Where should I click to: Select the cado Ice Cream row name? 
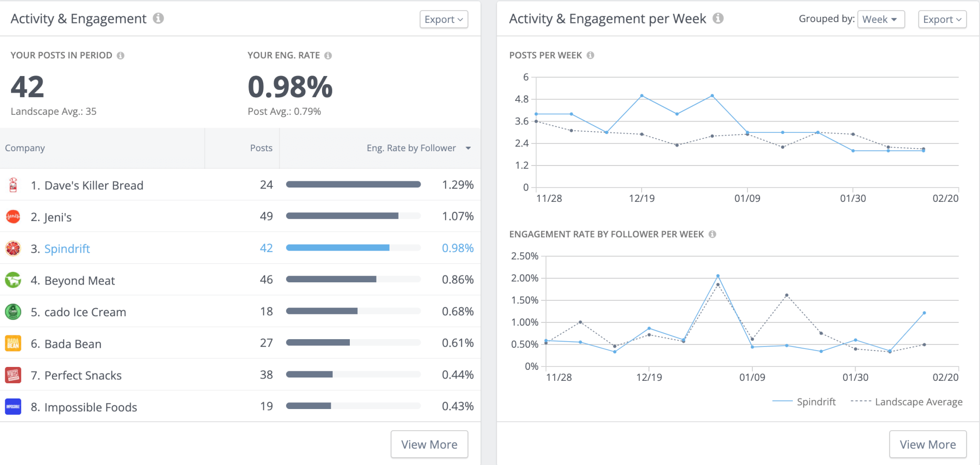tap(85, 312)
